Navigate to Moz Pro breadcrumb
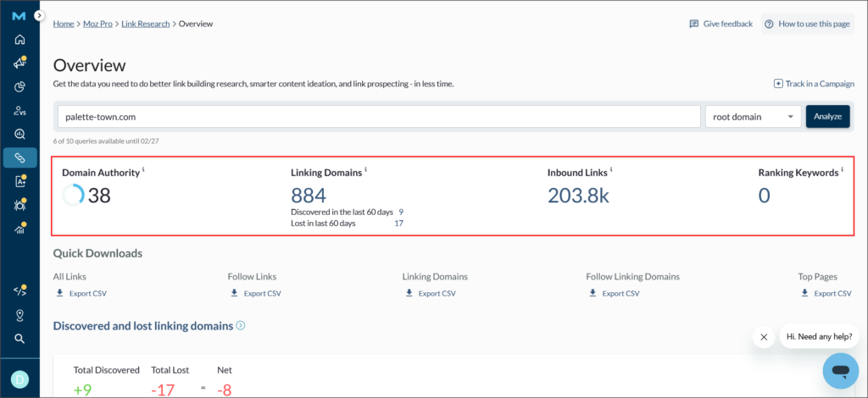Screen dimensions: 868x398 [x=97, y=24]
